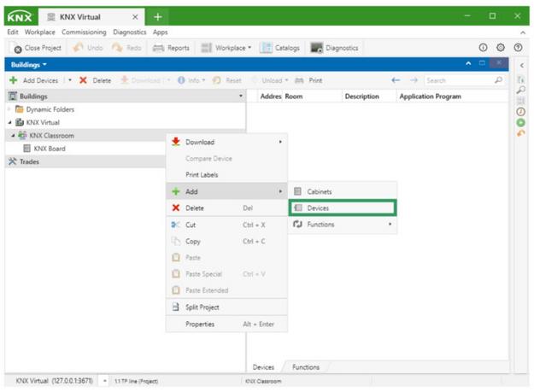Click the green Add Devices plus icon

14,80
